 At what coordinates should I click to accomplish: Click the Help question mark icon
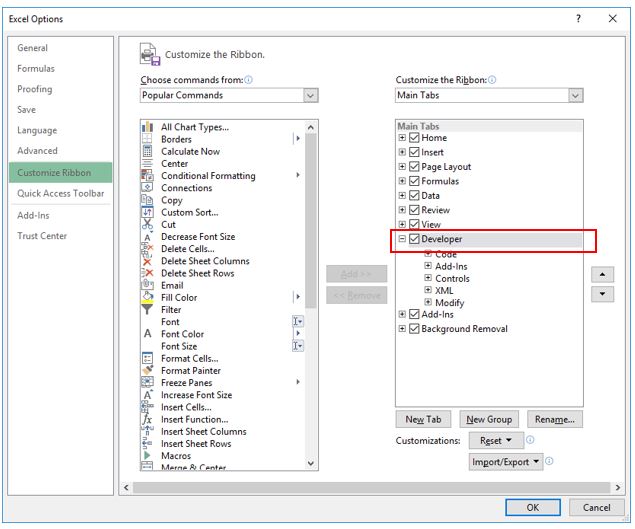point(578,19)
